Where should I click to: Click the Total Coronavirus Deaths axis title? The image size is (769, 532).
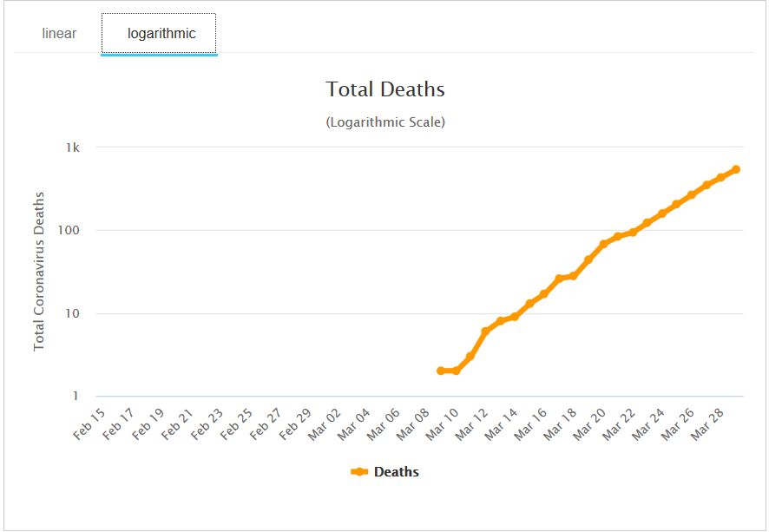39,272
